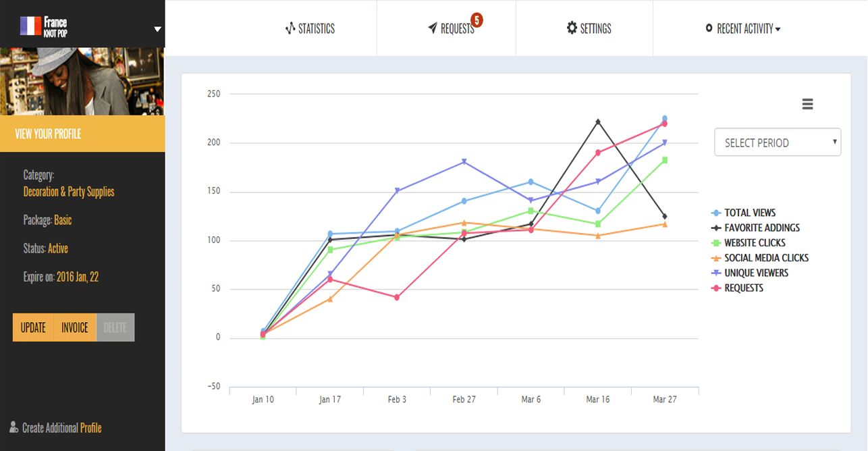Click the Unique Viewers point at Feb 3
Screen dimensions: 868x451
[x=397, y=191]
